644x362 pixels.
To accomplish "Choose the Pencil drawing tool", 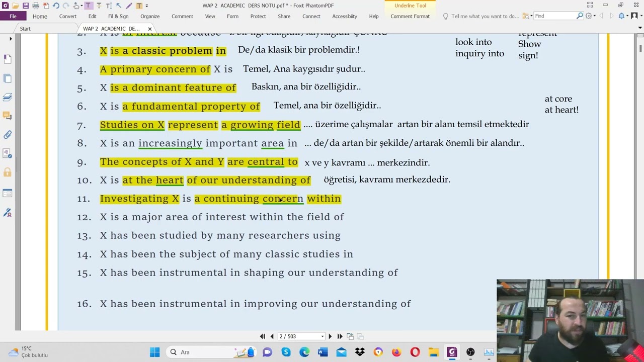I will 129,6.
